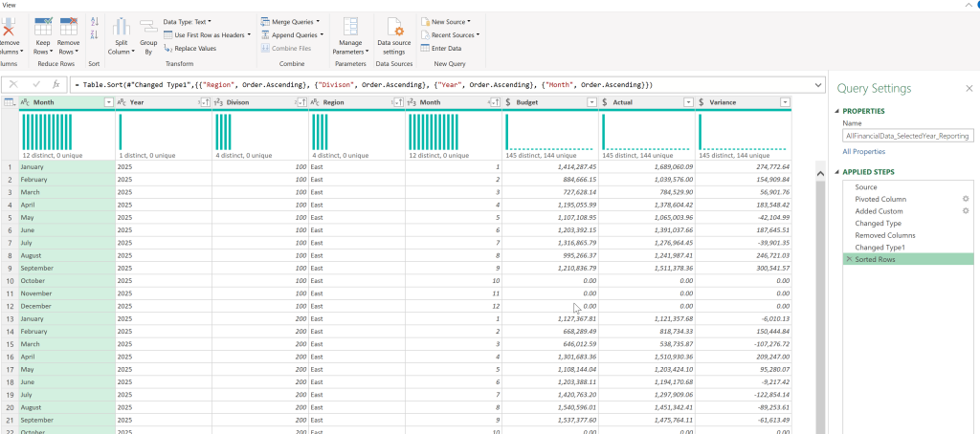Click the ABC data type icon of Year column

coord(122,102)
